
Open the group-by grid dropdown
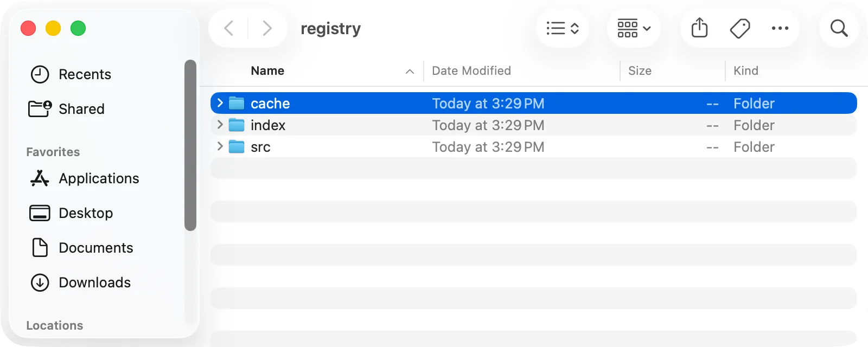(634, 28)
